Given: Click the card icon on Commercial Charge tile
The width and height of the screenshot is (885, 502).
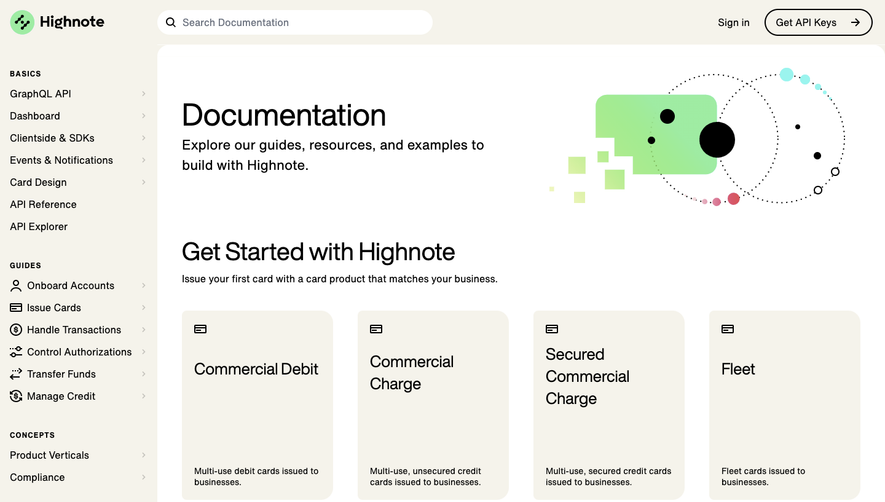Looking at the screenshot, I should tap(376, 329).
